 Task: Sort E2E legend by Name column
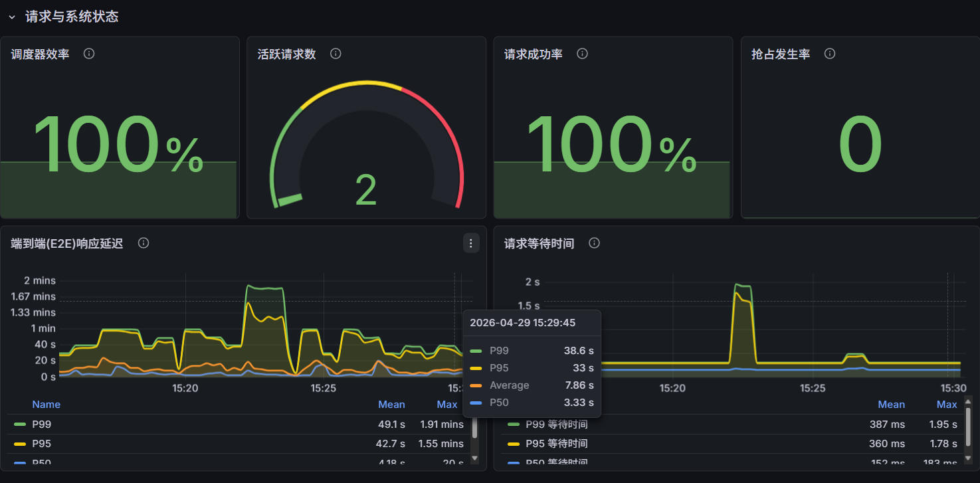[46, 405]
